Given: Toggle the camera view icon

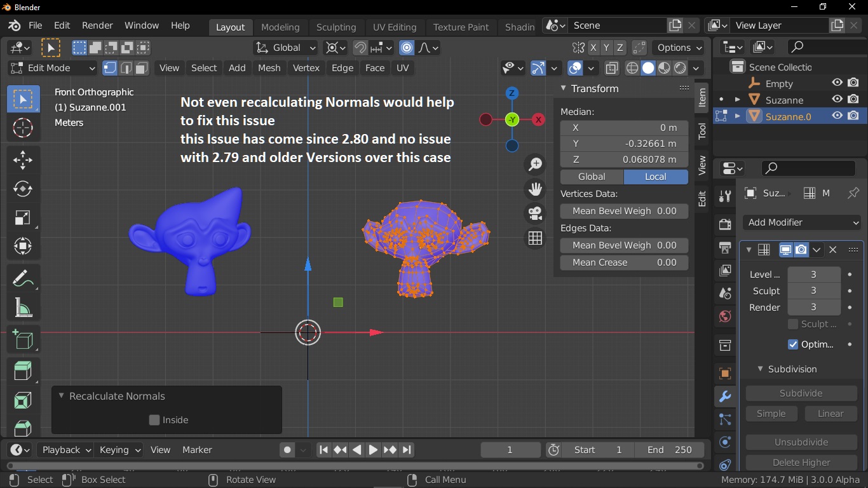Looking at the screenshot, I should [x=536, y=213].
